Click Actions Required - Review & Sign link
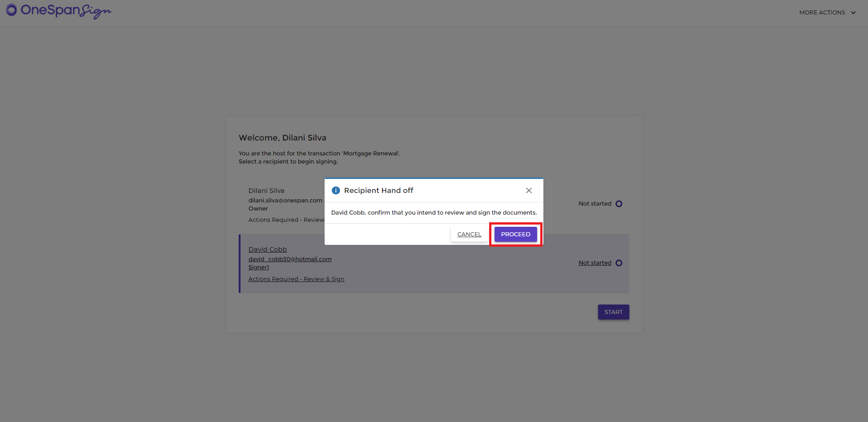This screenshot has height=422, width=868. [x=296, y=279]
